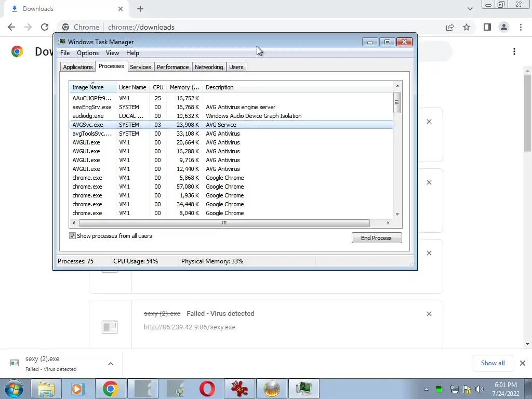Screen dimensions: 532x399
Task: Open the Action Center flag tray icon
Action: coord(467,389)
